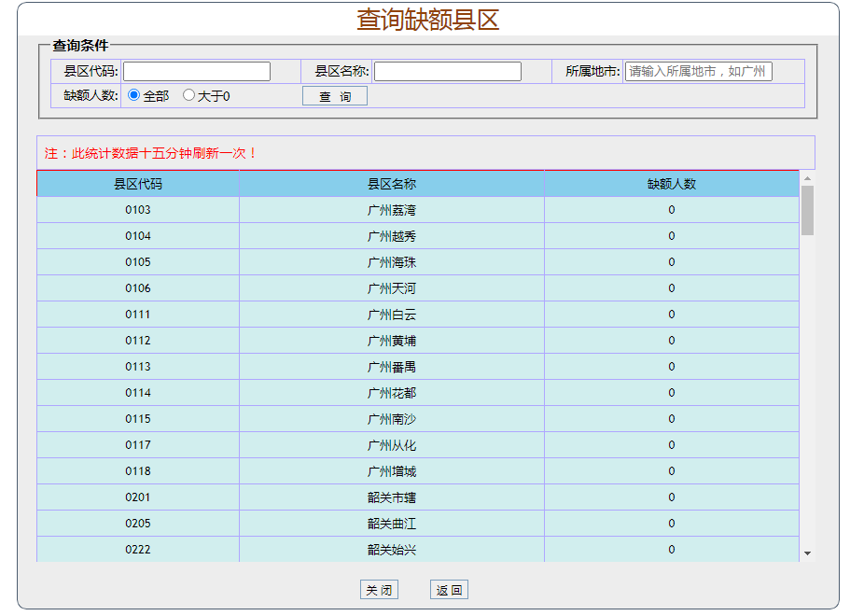The image size is (850, 616).
Task: Click the 所属地市 field label
Action: pos(592,72)
